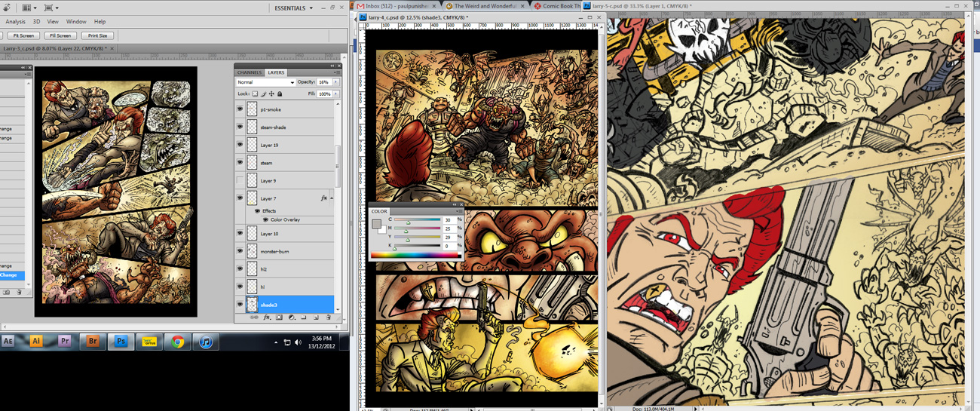Open the ESSENTIALS workspace dropdown
Screen dimensions: 980x411
(293, 8)
